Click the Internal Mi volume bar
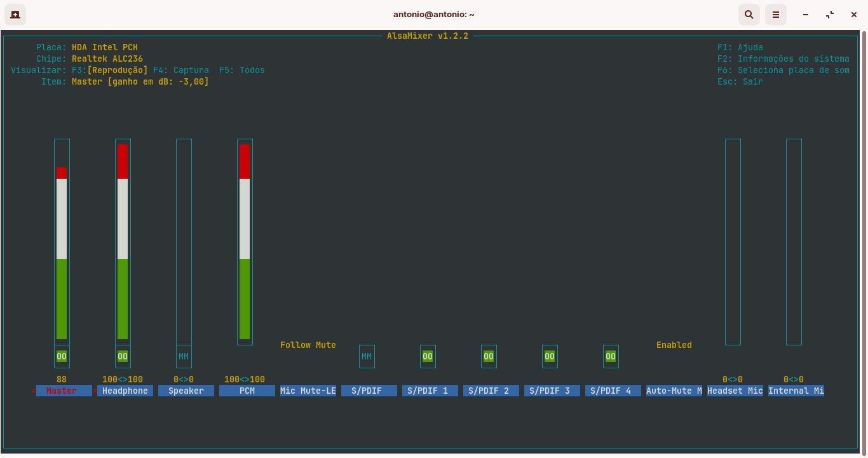The image size is (868, 458). click(x=794, y=242)
